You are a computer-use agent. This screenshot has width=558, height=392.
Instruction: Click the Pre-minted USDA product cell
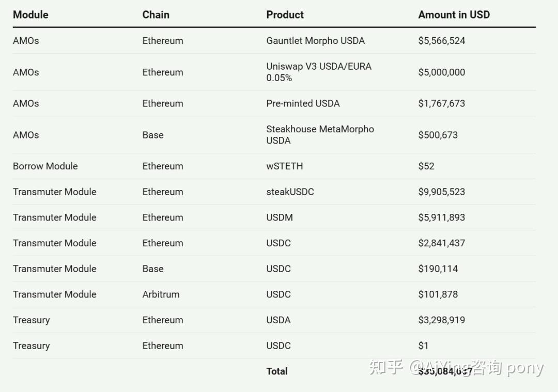pos(303,103)
